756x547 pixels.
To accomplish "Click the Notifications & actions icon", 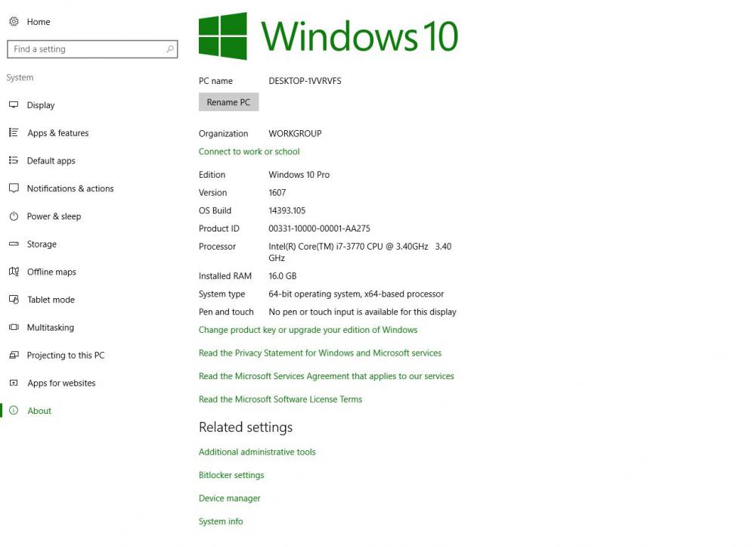I will click(13, 188).
